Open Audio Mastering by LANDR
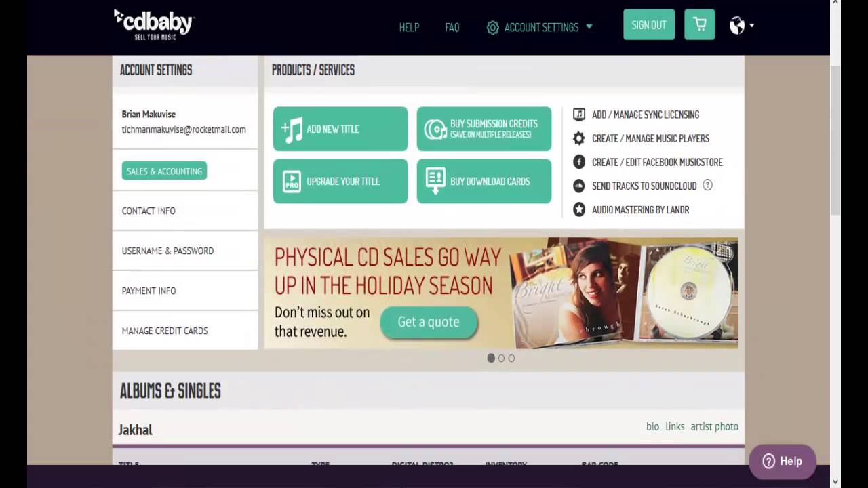The height and width of the screenshot is (488, 868). [640, 210]
